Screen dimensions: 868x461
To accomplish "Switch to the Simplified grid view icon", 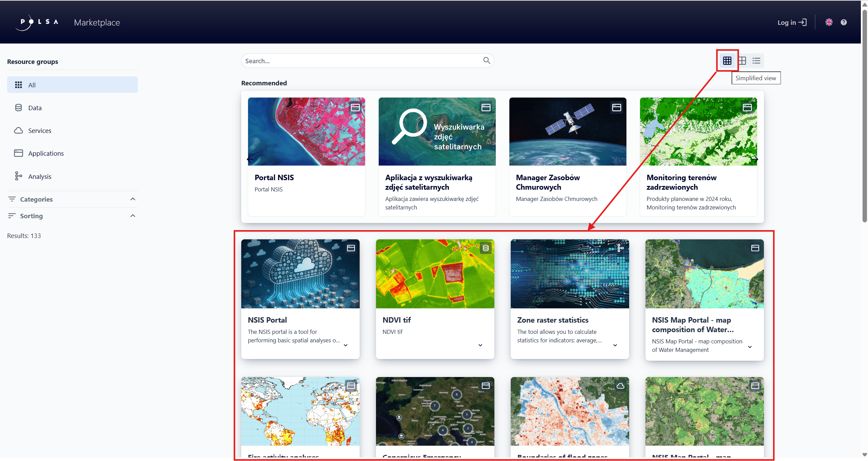I will coord(727,61).
